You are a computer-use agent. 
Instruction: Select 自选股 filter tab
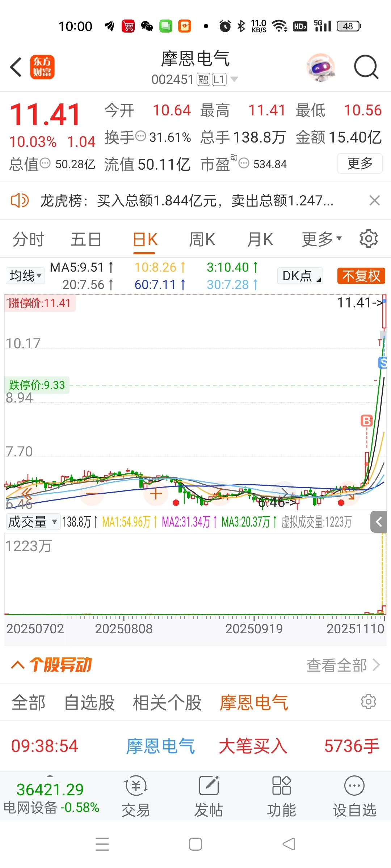[x=89, y=702]
